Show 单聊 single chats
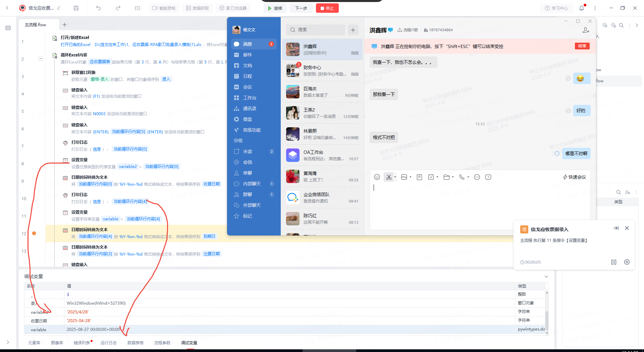 click(254, 173)
